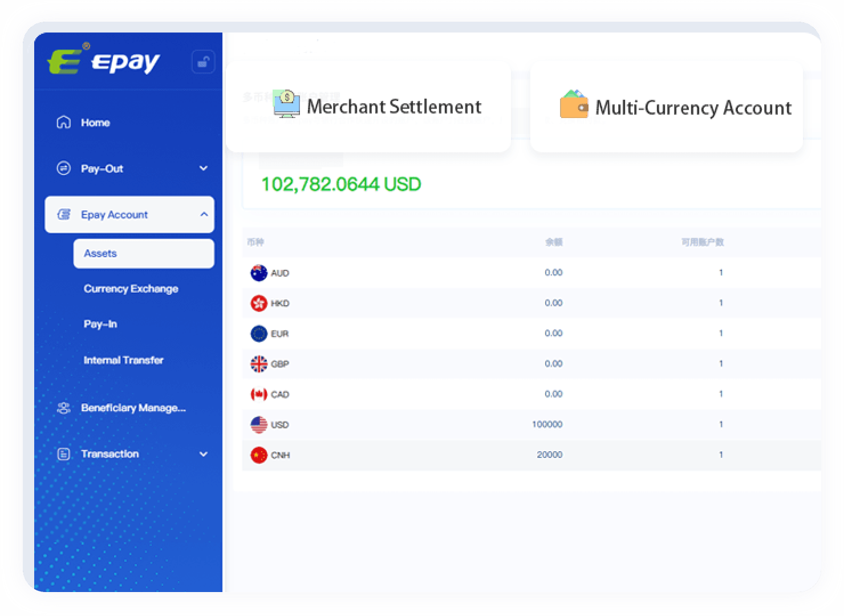Viewport: 844px width, 616px height.
Task: Click the account count in USD row
Action: [x=721, y=424]
